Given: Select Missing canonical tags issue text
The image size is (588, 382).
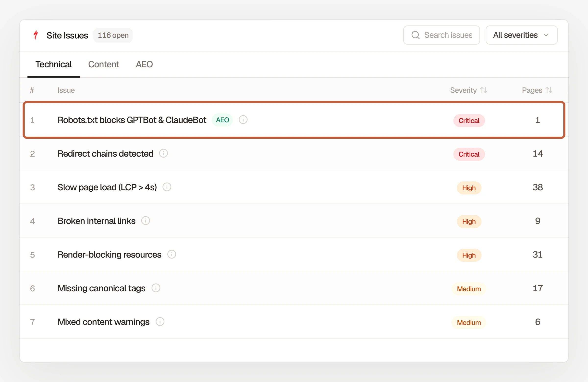Looking at the screenshot, I should pos(101,288).
